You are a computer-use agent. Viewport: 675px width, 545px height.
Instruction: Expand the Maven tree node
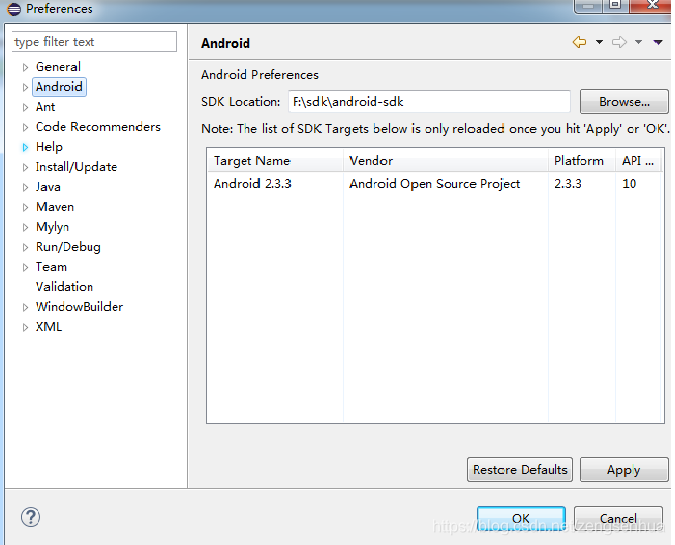click(25, 207)
